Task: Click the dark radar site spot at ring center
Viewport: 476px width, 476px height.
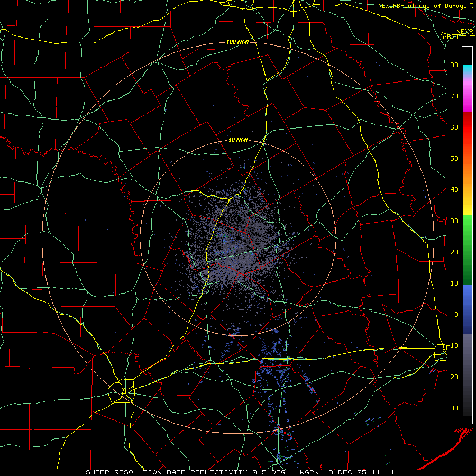Action: 239,238
